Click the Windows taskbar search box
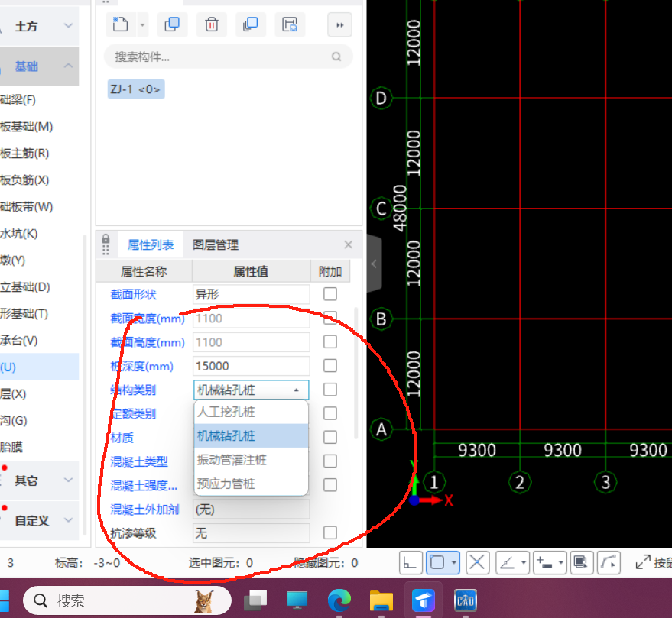 127,600
